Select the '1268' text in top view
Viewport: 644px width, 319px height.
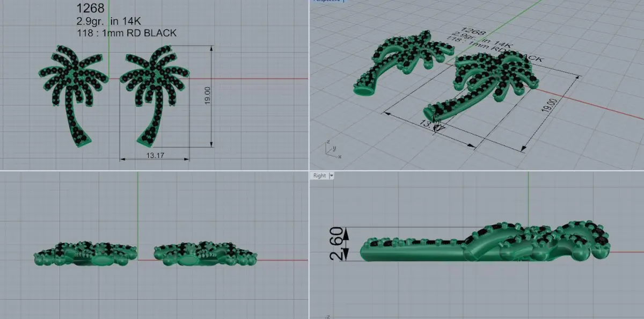pyautogui.click(x=90, y=9)
